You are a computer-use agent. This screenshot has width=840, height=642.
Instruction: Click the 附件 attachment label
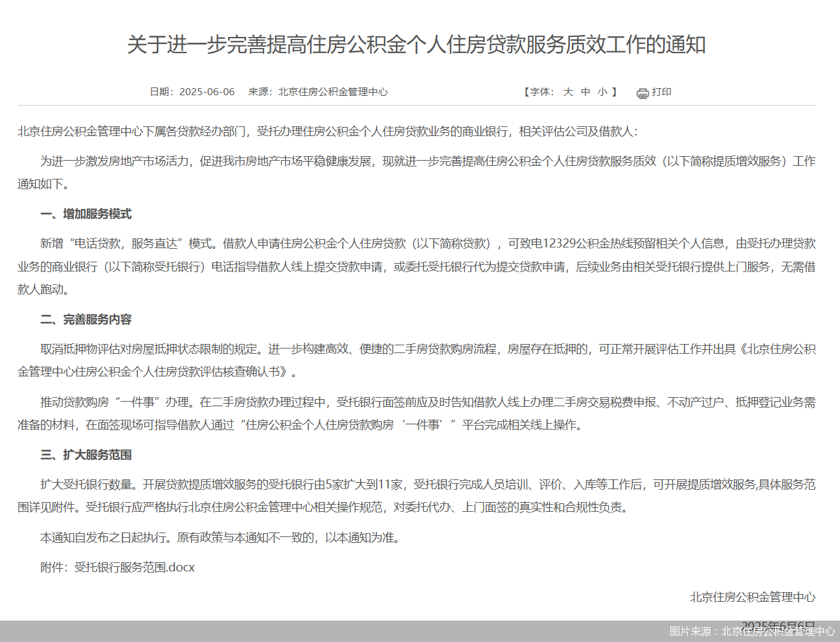52,567
